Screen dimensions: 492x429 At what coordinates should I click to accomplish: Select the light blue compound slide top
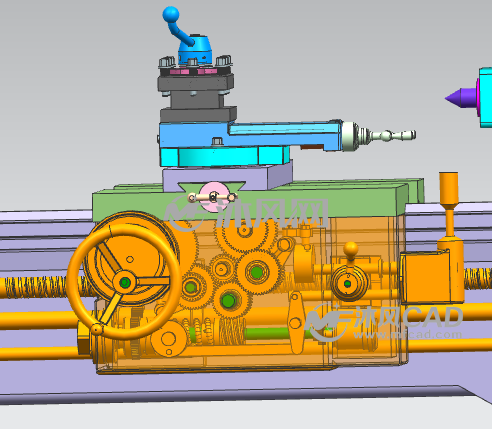(250, 135)
